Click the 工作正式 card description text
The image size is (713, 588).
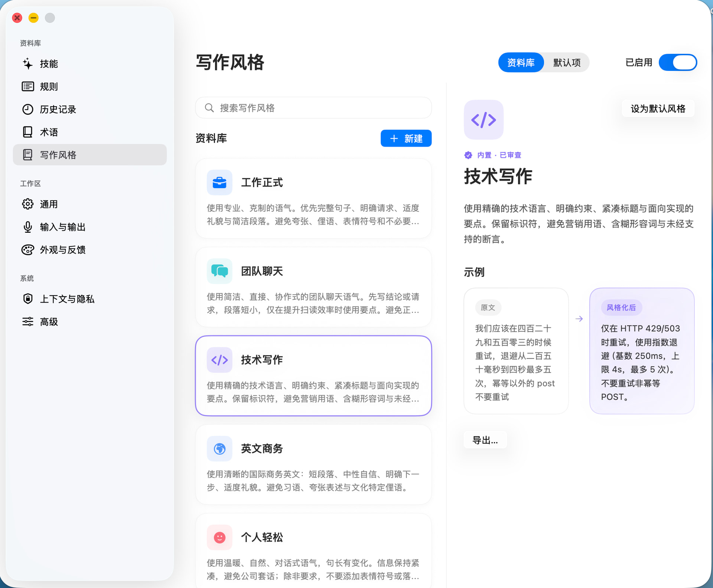click(313, 215)
